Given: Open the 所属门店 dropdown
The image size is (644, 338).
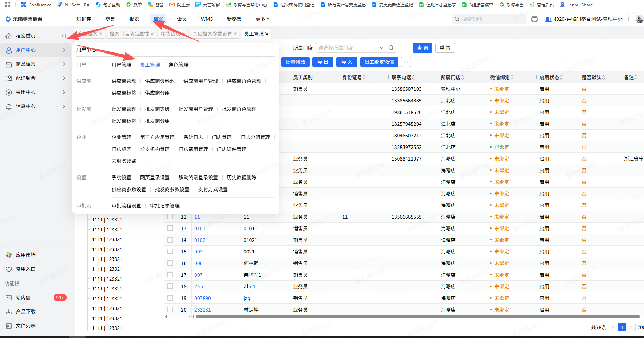Looking at the screenshot, I should (x=351, y=48).
